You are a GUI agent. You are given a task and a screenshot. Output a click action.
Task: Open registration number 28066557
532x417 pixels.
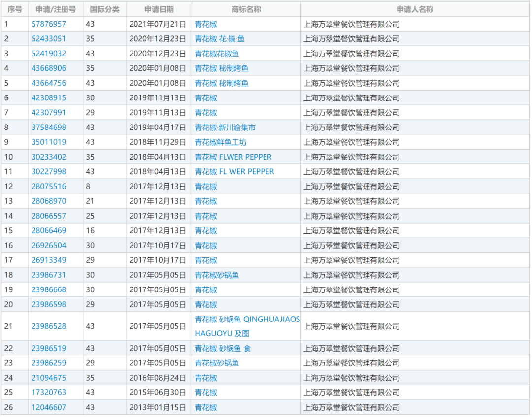48,216
